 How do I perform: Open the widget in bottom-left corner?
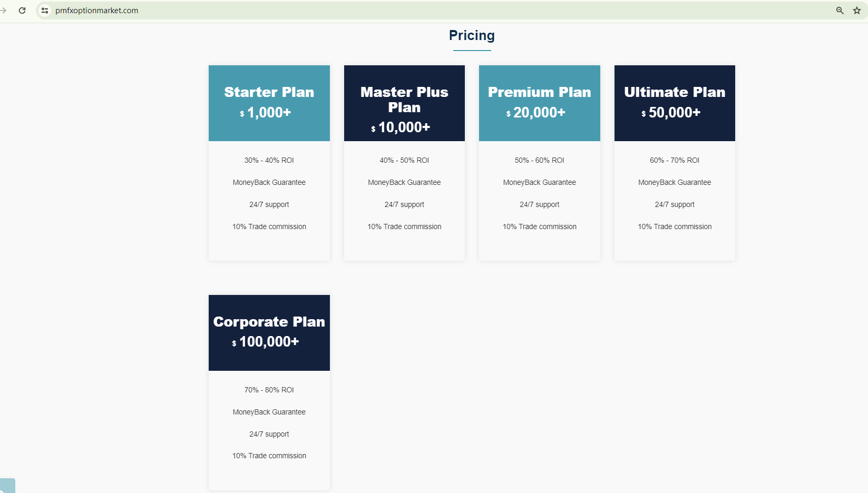tap(7, 486)
